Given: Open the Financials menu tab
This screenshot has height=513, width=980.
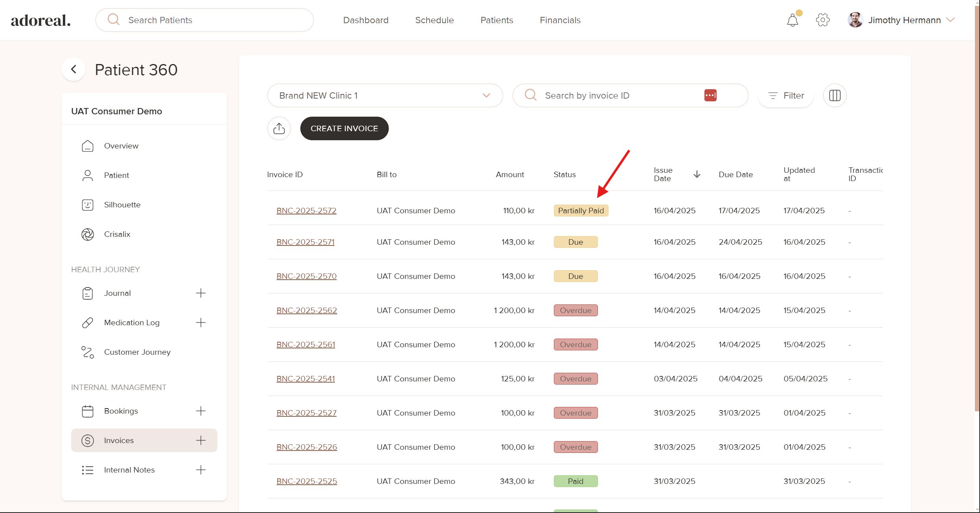Looking at the screenshot, I should coord(560,20).
